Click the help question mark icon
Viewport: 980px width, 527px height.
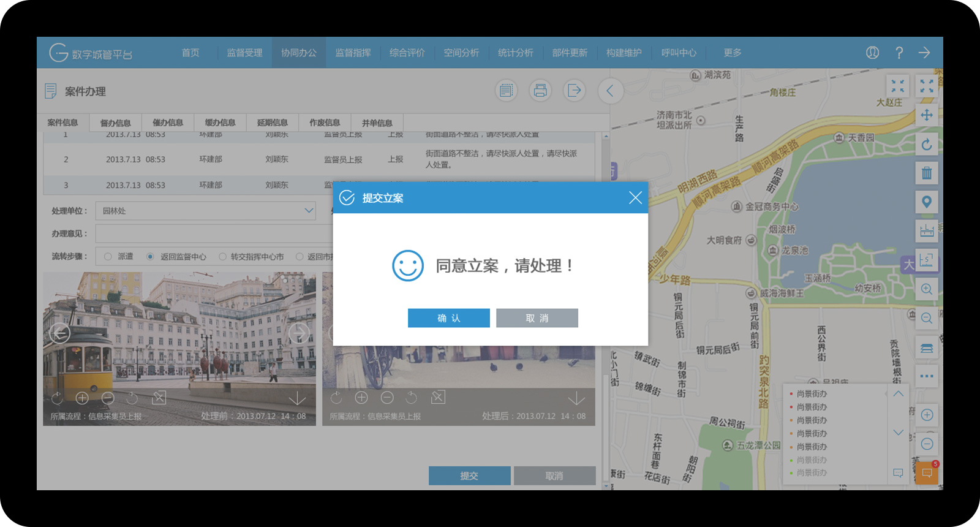(x=899, y=53)
